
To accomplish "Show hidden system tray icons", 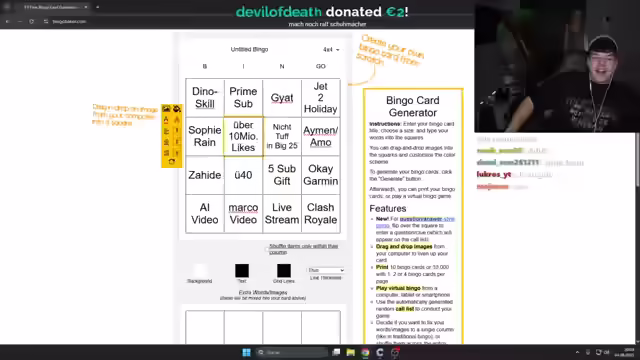I will point(577,352).
